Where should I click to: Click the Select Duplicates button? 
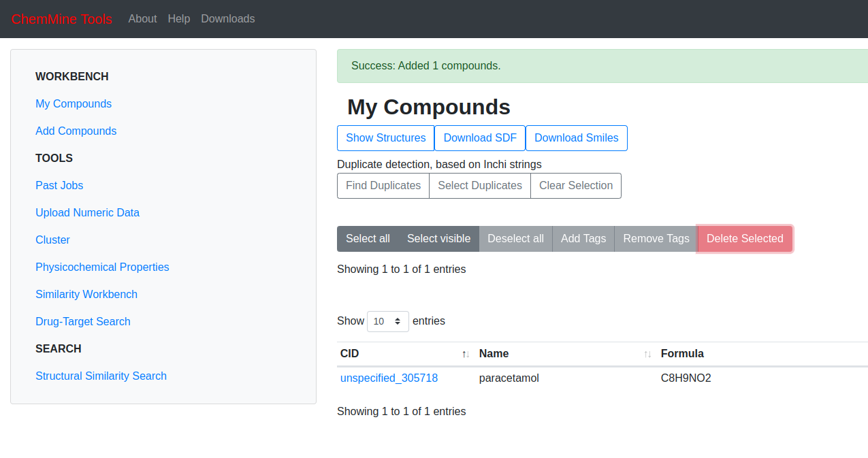coord(479,186)
